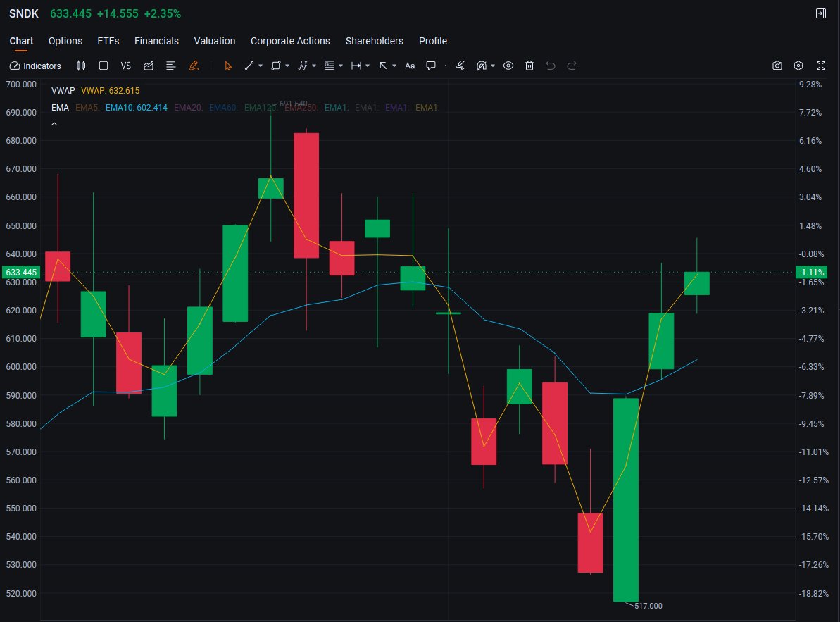Click the square display mode icon

[x=104, y=66]
